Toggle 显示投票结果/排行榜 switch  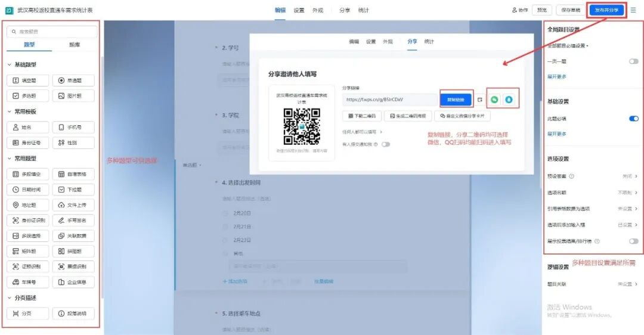point(634,241)
